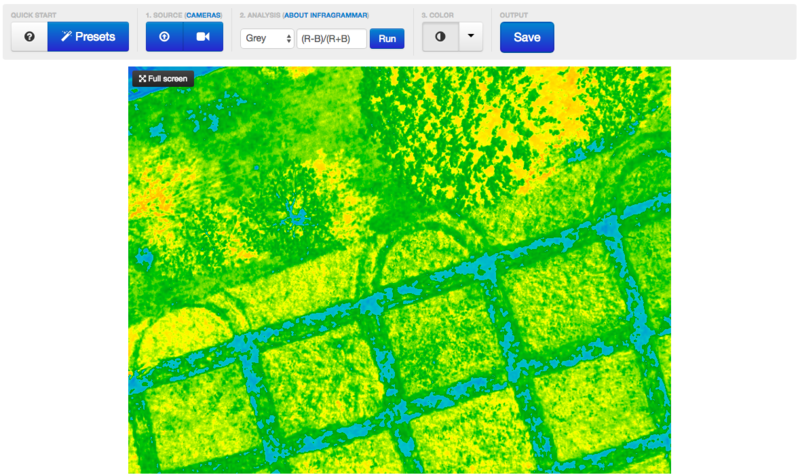Expand the Grey mode dropdown
The image size is (800, 475).
[267, 38]
